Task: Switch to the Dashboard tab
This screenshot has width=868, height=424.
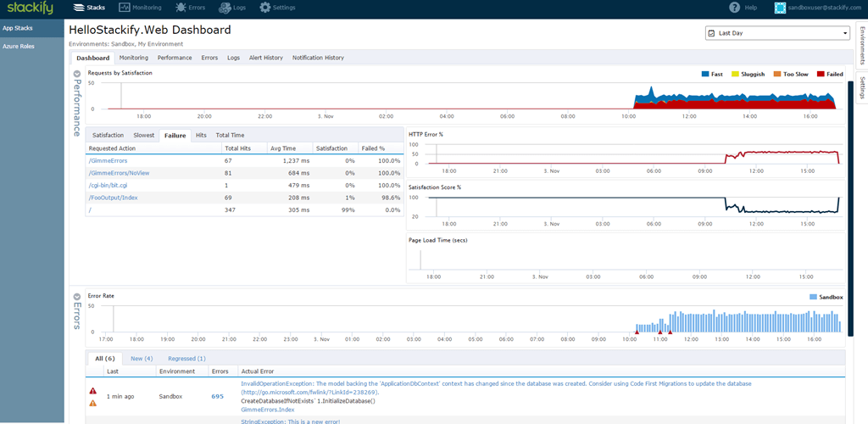Action: tap(92, 58)
